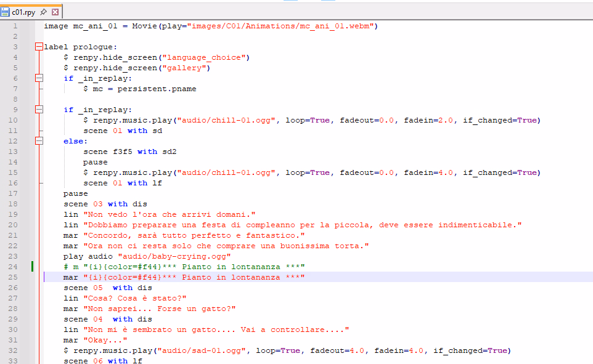Screen dimensions: 593x364
Task: Pin the c01.rpy tab
Action: pos(43,12)
